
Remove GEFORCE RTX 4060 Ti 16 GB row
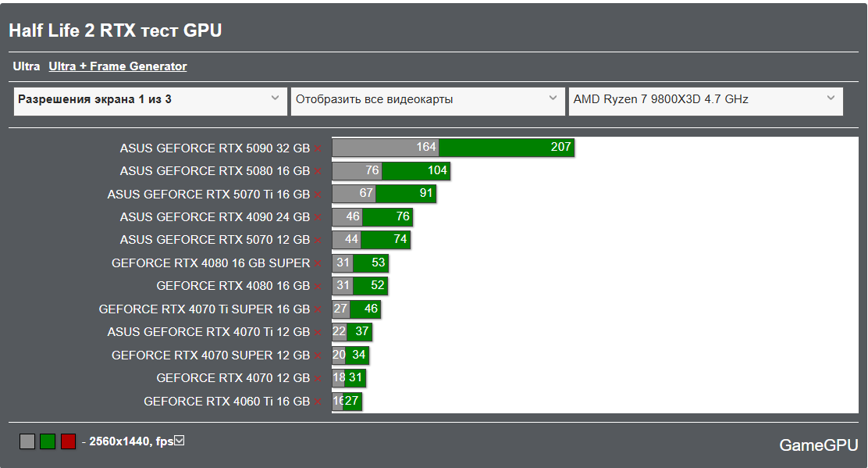click(318, 402)
